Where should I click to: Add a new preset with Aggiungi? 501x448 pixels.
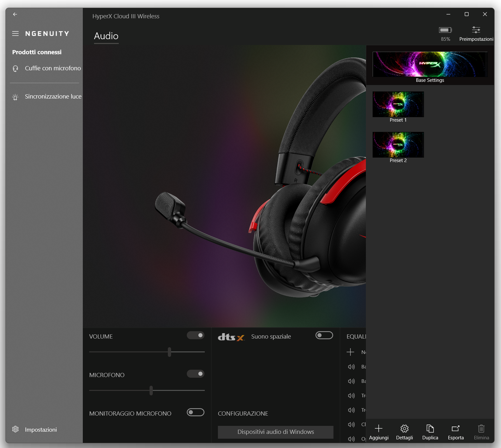pos(379,432)
